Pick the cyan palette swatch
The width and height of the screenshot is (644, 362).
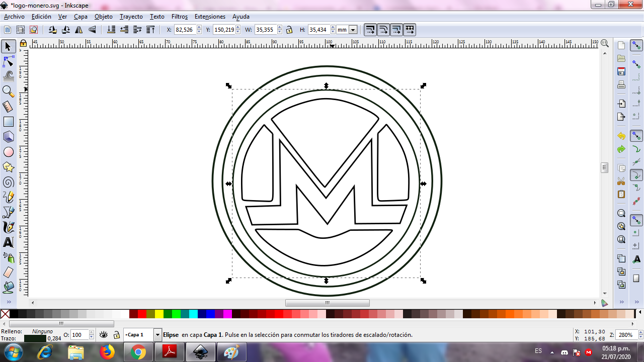click(193, 314)
